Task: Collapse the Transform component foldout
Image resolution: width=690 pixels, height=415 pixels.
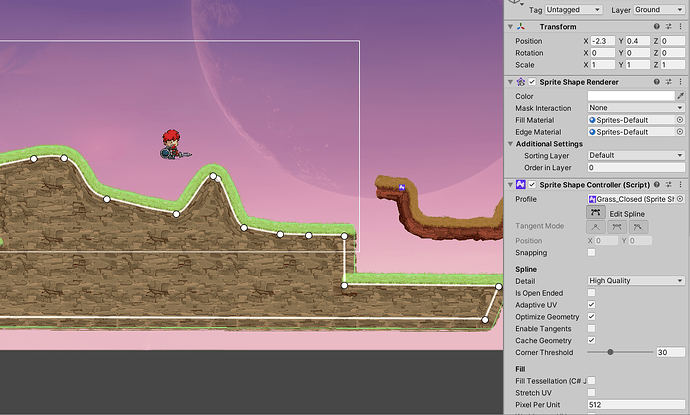Action: pyautogui.click(x=510, y=26)
